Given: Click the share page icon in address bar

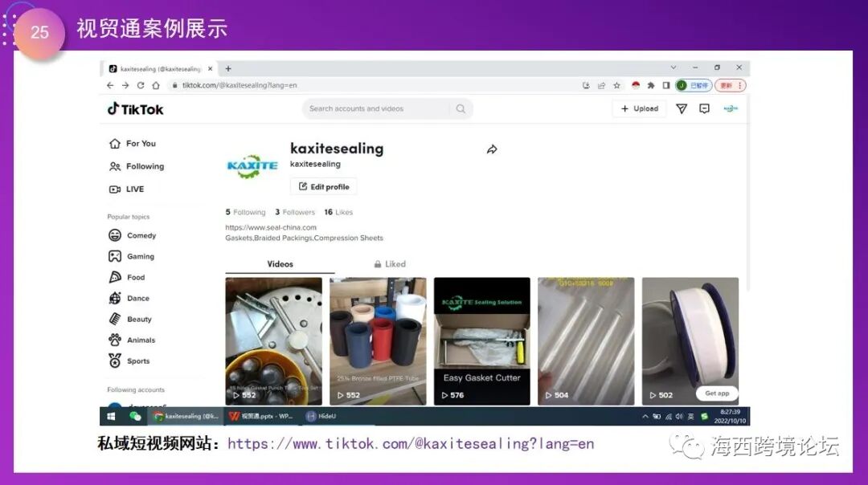Looking at the screenshot, I should 601,85.
